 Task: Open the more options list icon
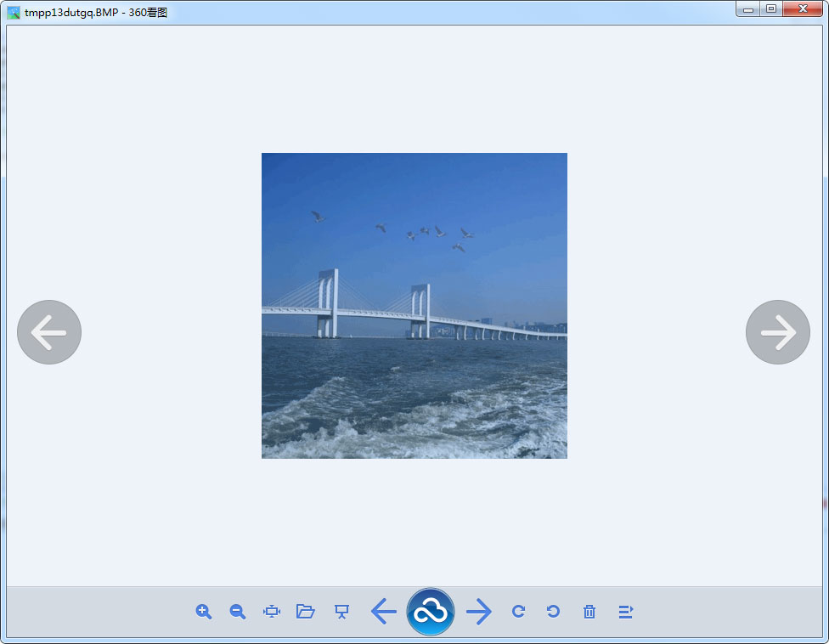click(x=626, y=612)
